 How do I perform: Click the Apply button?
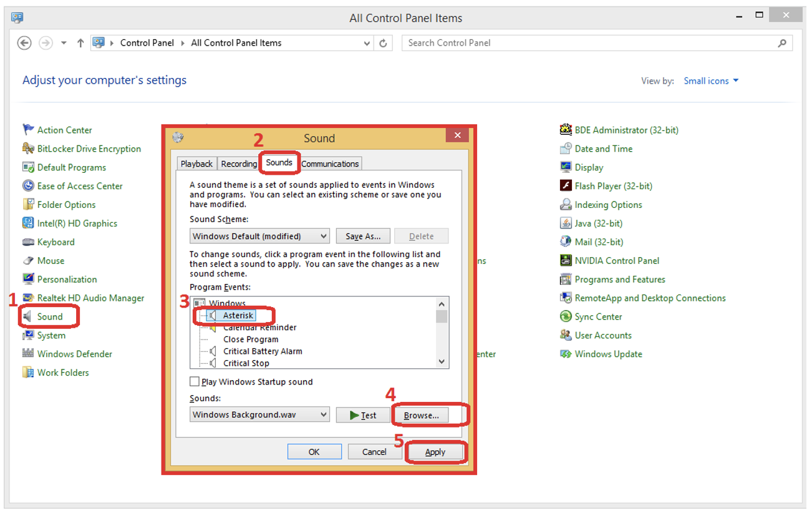[435, 451]
